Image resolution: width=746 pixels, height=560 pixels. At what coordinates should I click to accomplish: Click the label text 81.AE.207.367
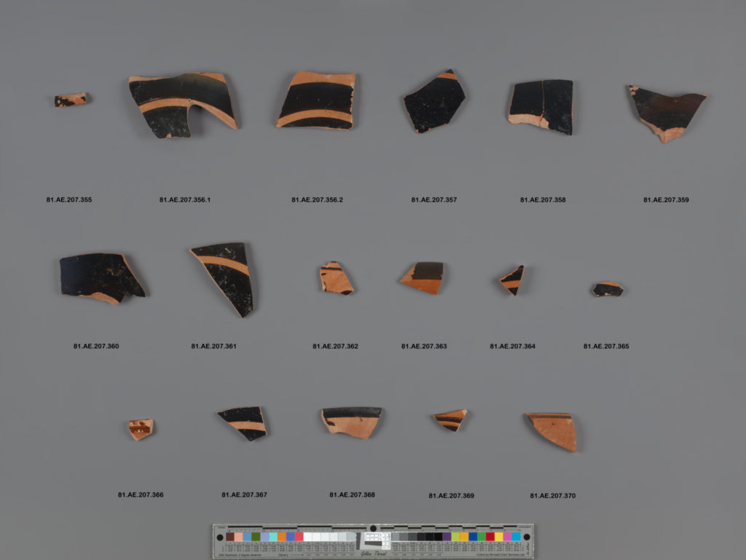(x=244, y=495)
